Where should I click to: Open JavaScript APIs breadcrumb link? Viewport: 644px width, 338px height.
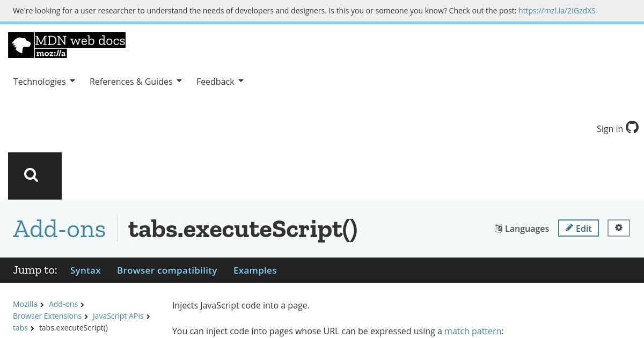(118, 316)
